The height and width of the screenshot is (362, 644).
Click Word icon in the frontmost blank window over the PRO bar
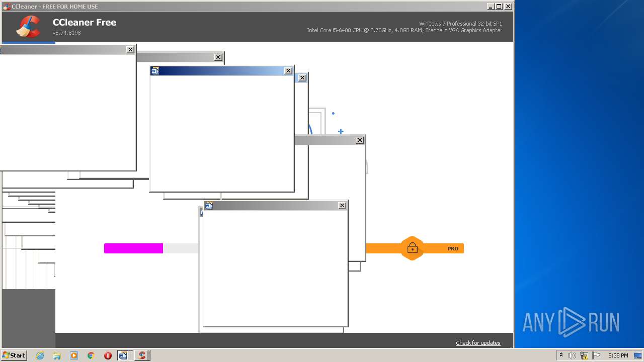pyautogui.click(x=209, y=206)
